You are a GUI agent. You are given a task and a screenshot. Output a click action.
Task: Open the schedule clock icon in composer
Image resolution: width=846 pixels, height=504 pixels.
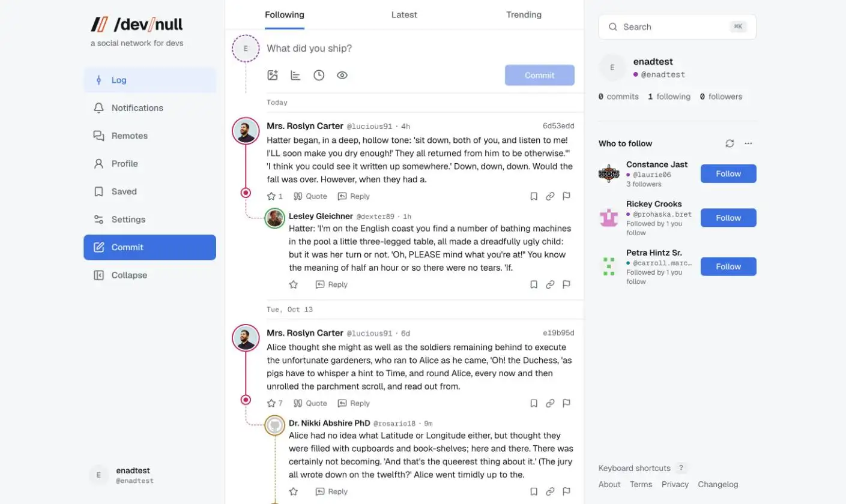pos(319,75)
